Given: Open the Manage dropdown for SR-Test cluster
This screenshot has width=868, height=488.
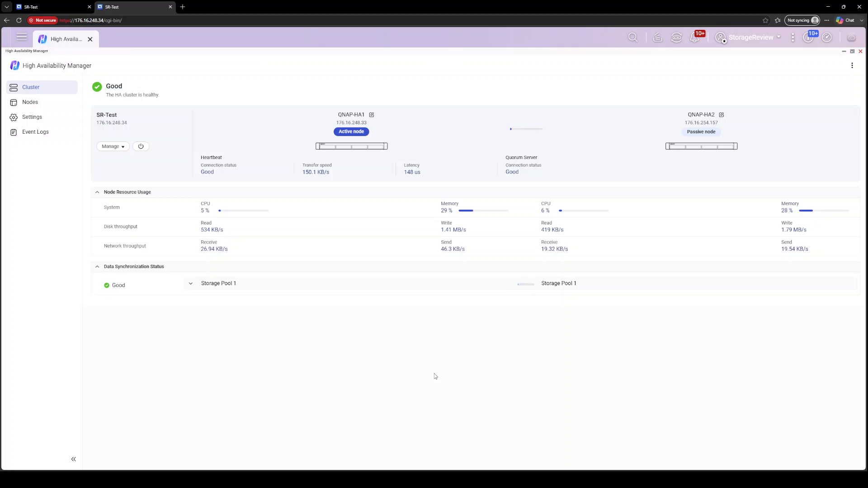Looking at the screenshot, I should point(113,146).
